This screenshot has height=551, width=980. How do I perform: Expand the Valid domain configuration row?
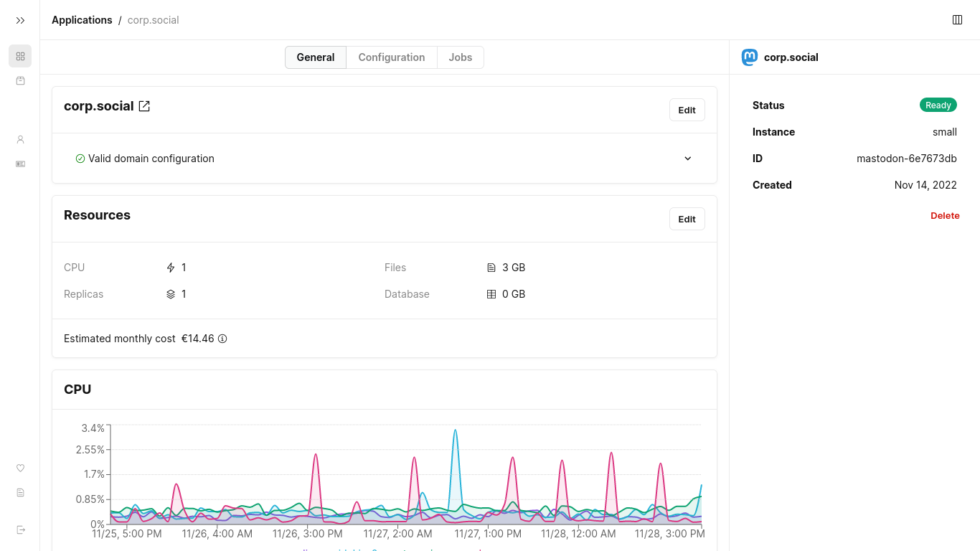385,159
